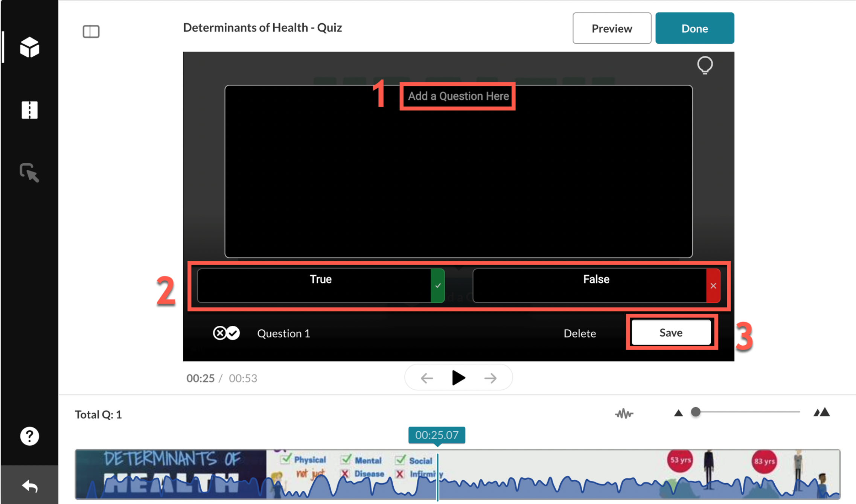Click the Add a Question Here field

point(458,96)
